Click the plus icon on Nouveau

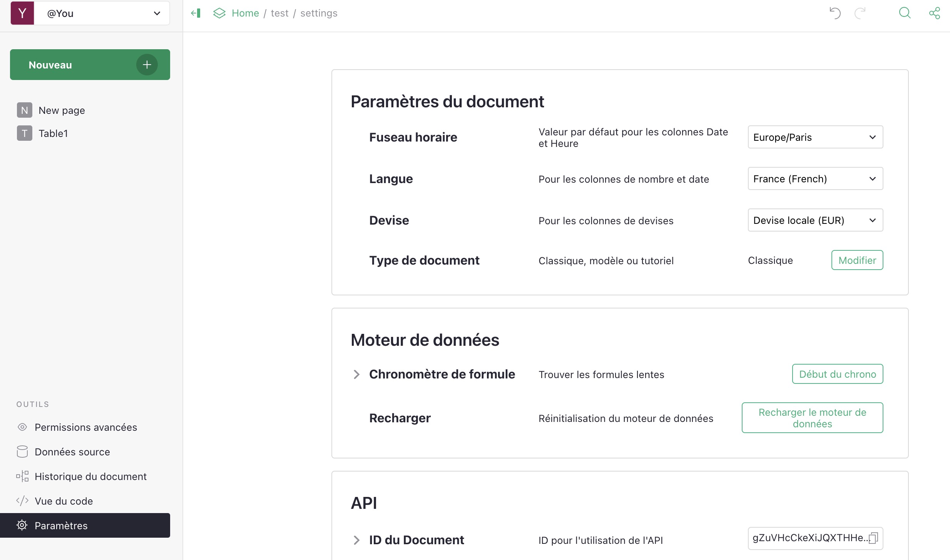[x=147, y=65]
